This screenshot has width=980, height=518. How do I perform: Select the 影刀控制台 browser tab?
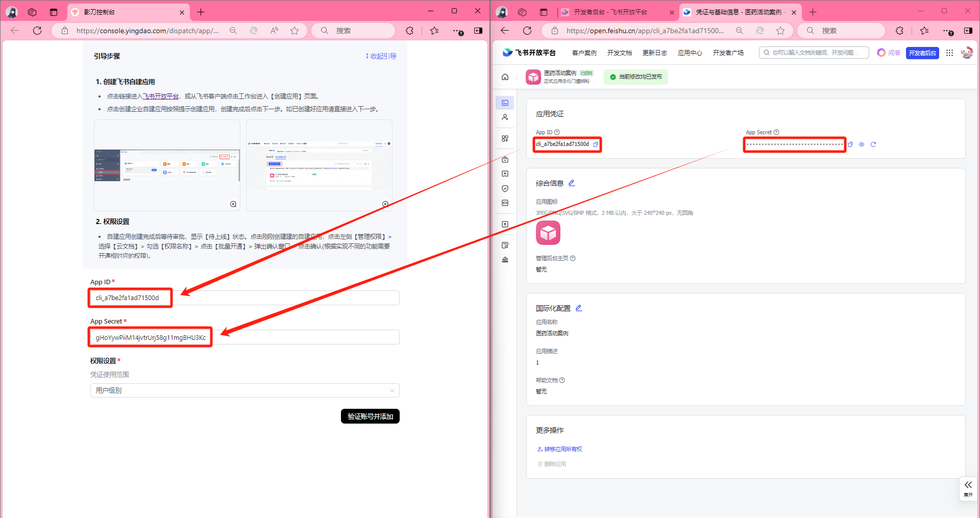click(129, 12)
